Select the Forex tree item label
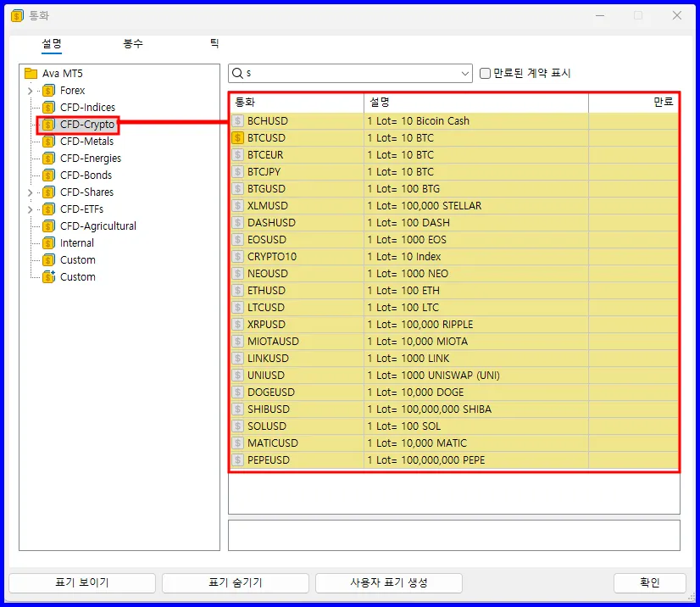The image size is (700, 607). [73, 91]
